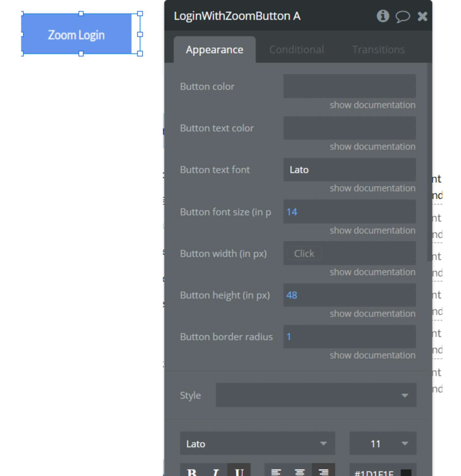Switch to the Transitions tab

[378, 49]
